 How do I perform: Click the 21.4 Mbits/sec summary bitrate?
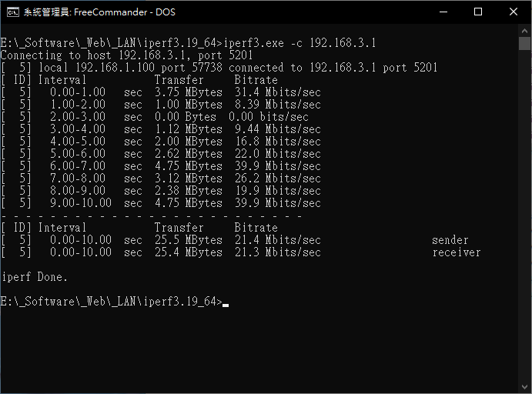pos(277,240)
